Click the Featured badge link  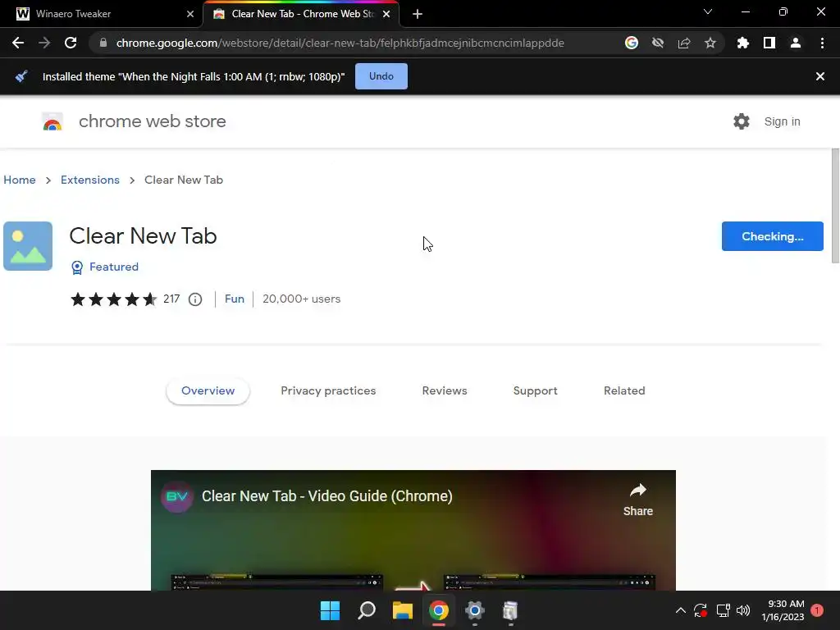coord(105,267)
